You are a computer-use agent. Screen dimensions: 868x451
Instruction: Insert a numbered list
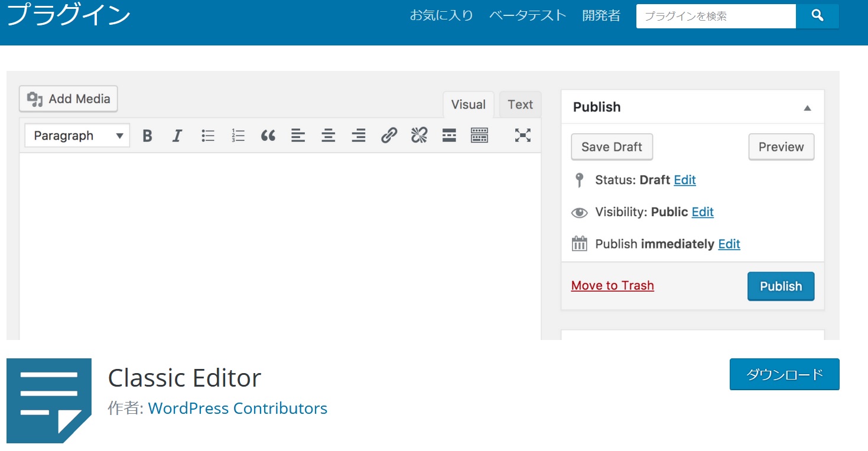[x=238, y=135]
